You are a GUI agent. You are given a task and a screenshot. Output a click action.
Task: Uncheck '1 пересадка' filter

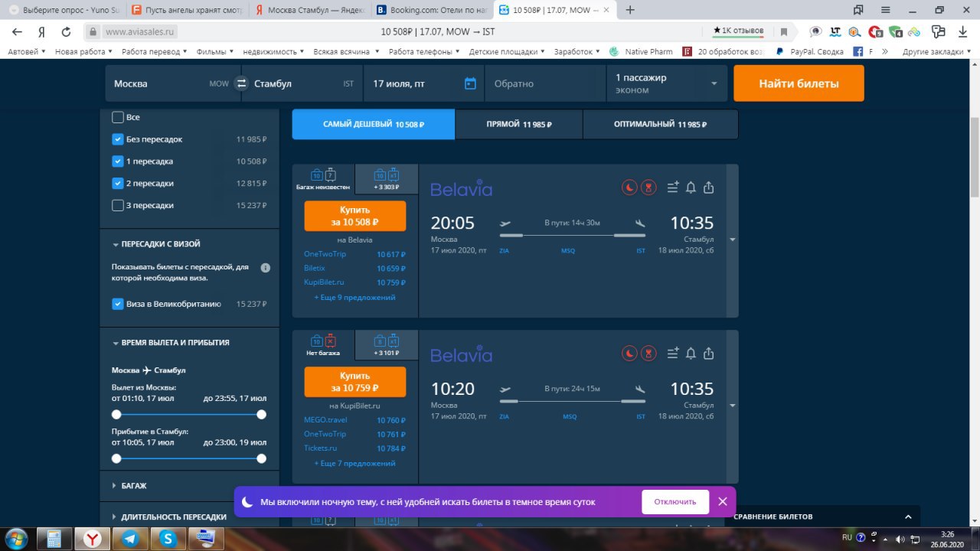118,161
